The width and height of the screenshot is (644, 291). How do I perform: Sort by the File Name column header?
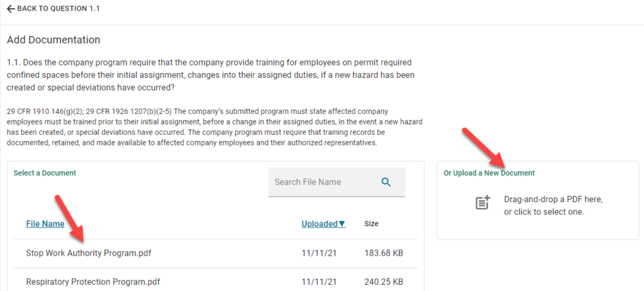pyautogui.click(x=45, y=224)
